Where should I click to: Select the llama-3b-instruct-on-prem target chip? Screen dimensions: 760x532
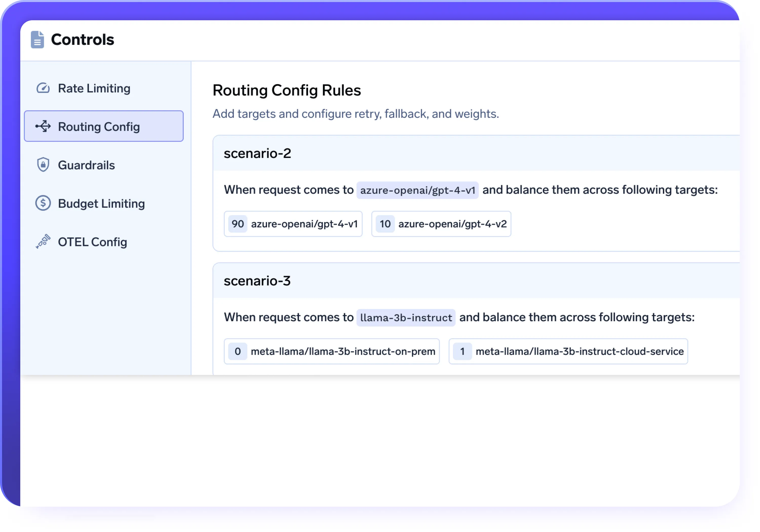[331, 351]
